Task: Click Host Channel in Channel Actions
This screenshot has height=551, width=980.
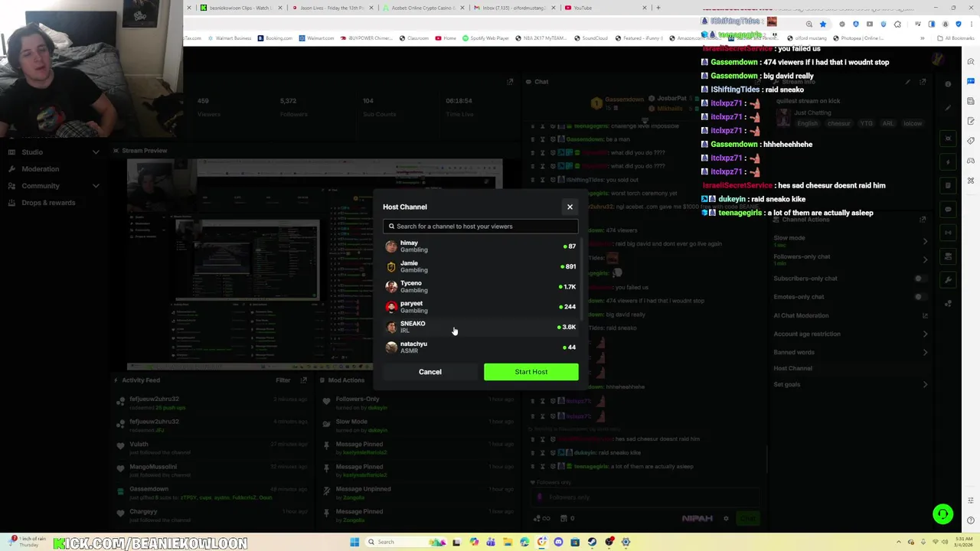Action: pos(792,368)
